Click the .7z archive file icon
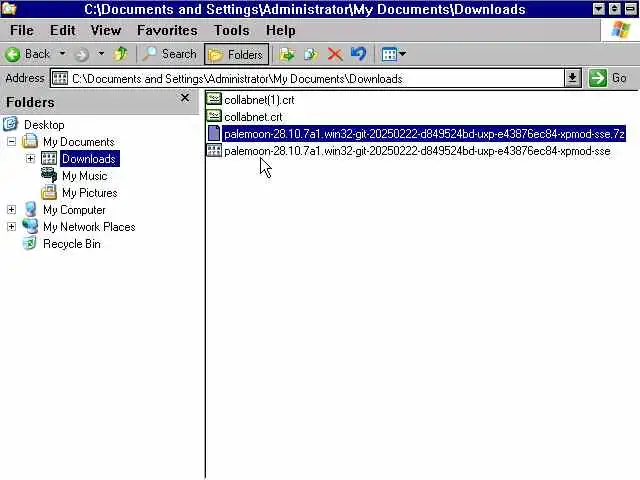The image size is (640, 480). [213, 133]
